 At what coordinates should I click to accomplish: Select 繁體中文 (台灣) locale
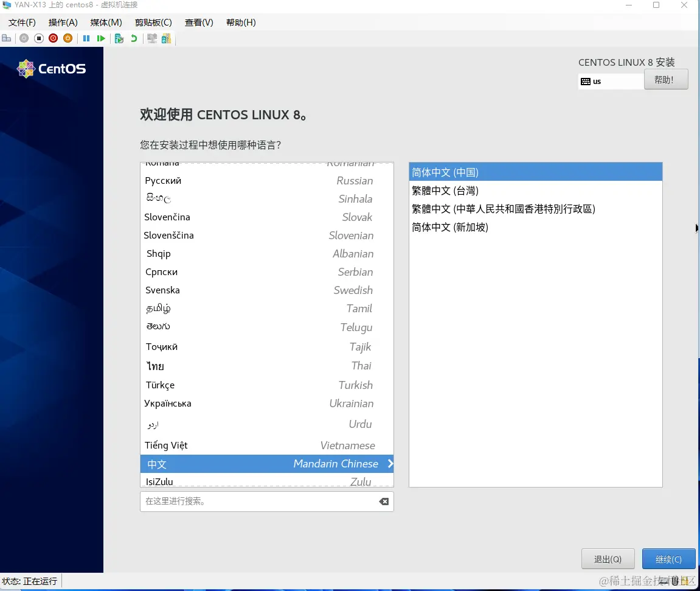(x=535, y=191)
